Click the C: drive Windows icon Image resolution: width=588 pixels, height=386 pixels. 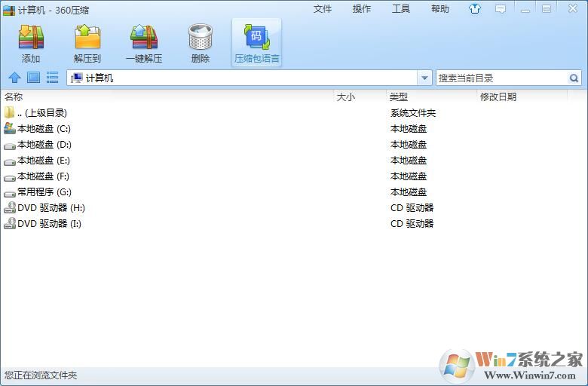pos(10,129)
